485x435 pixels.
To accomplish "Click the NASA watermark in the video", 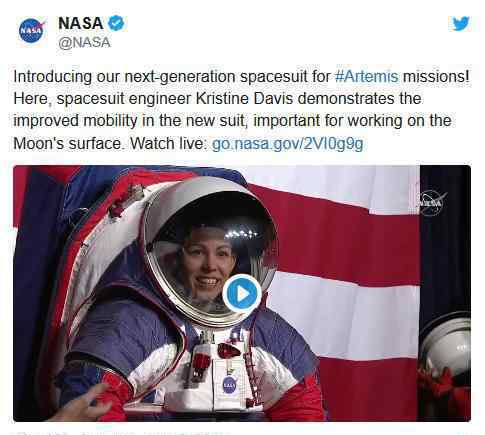I will 432,202.
